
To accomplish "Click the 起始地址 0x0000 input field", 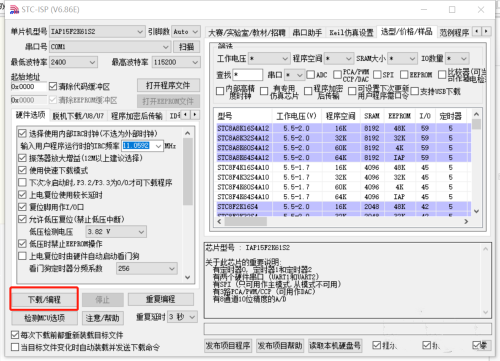I will coord(28,87).
